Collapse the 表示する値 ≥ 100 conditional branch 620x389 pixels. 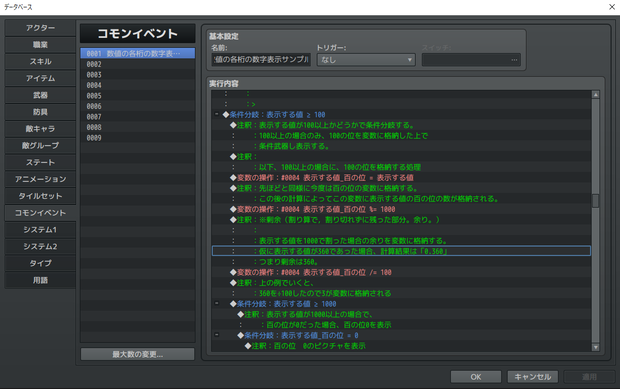click(x=216, y=114)
